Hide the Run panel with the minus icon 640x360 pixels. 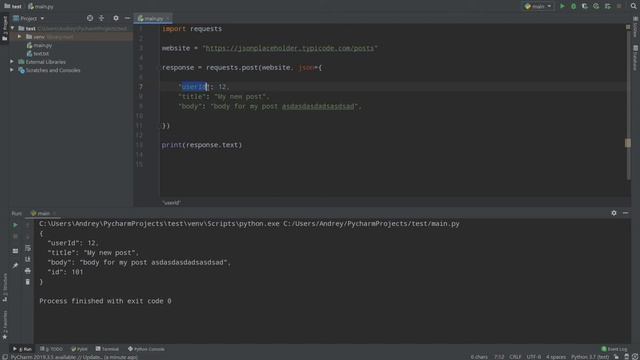click(625, 213)
